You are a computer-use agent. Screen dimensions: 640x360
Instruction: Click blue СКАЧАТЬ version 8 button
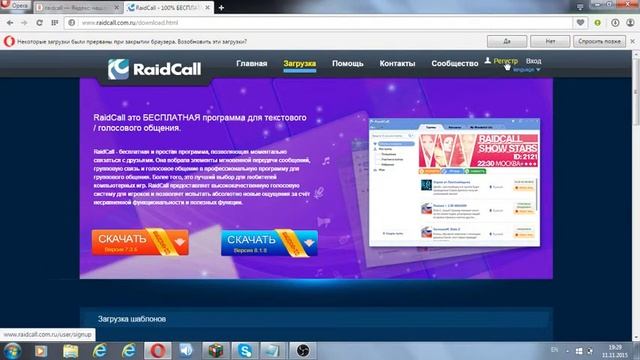pyautogui.click(x=269, y=243)
